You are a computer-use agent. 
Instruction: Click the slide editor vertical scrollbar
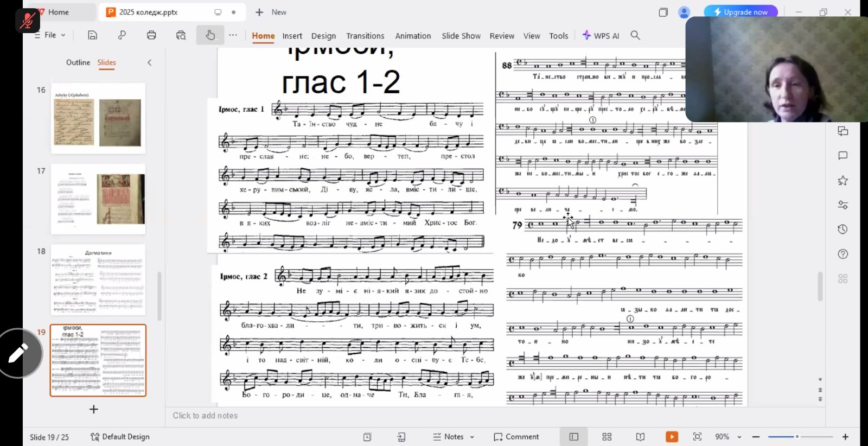[x=820, y=286]
